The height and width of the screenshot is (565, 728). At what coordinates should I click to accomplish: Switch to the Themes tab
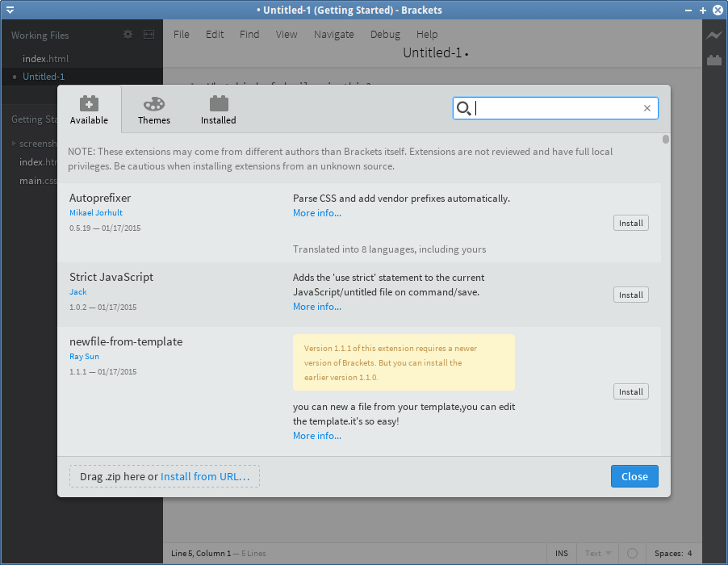pyautogui.click(x=153, y=110)
